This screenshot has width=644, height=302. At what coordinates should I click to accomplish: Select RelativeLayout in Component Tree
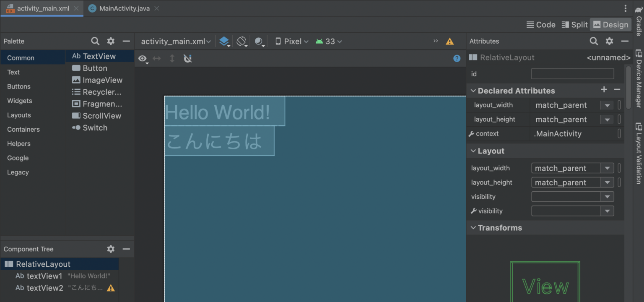[x=60, y=264]
